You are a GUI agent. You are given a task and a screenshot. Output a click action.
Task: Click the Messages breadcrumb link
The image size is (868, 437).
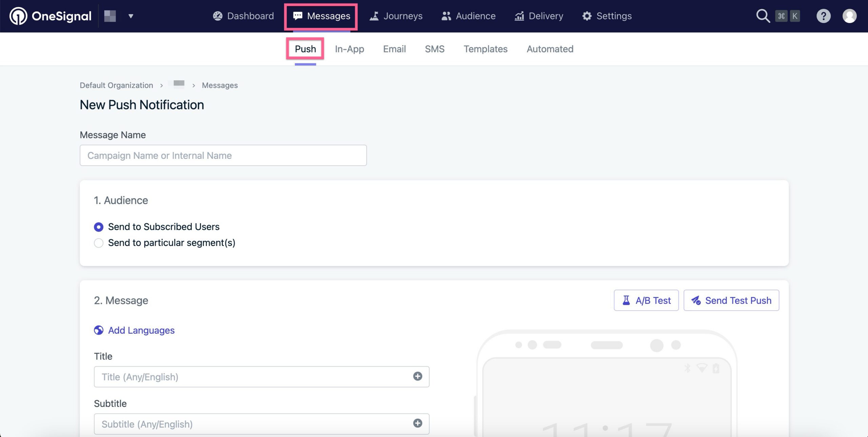coord(220,85)
